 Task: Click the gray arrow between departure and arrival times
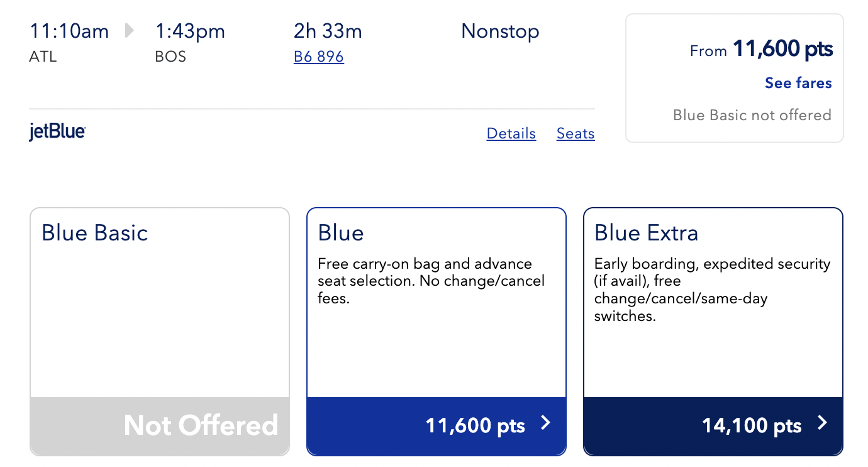click(x=130, y=30)
